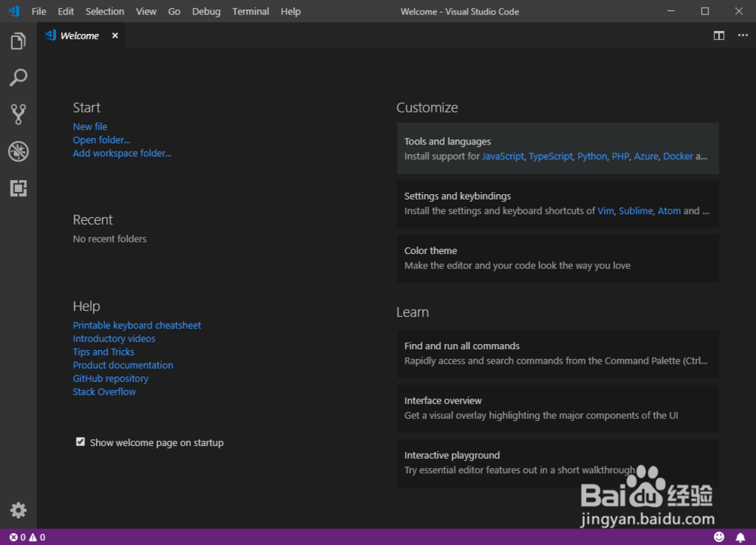Click the Open folder... link
Screen dimensions: 756x545
(x=101, y=141)
